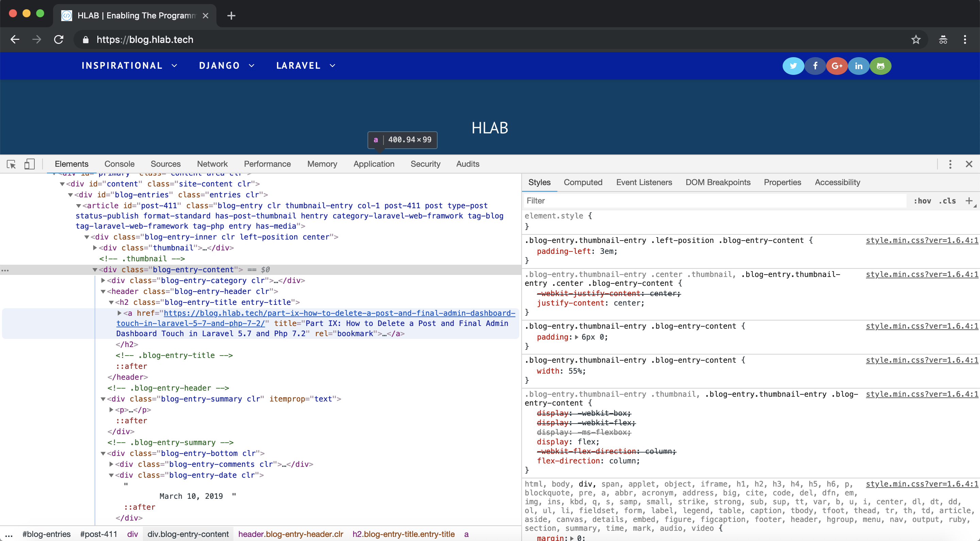This screenshot has height=541, width=980.
Task: Select #post-411 in the breadcrumb
Action: click(99, 534)
